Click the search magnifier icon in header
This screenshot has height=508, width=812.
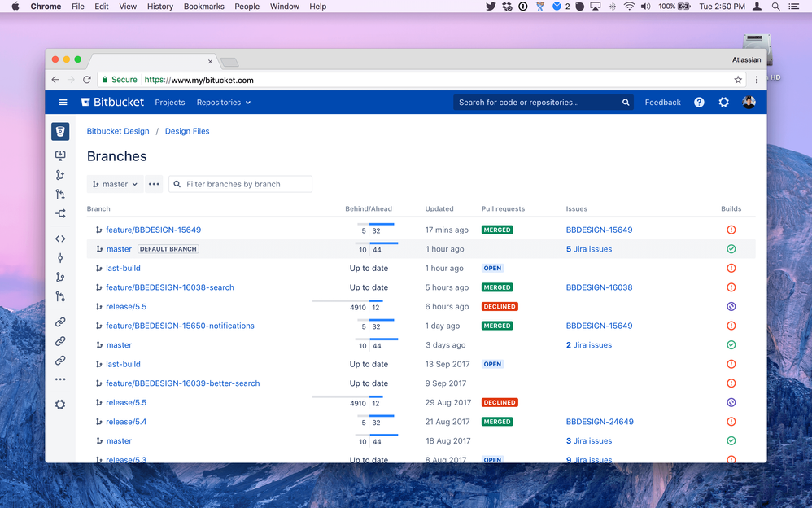pyautogui.click(x=626, y=103)
